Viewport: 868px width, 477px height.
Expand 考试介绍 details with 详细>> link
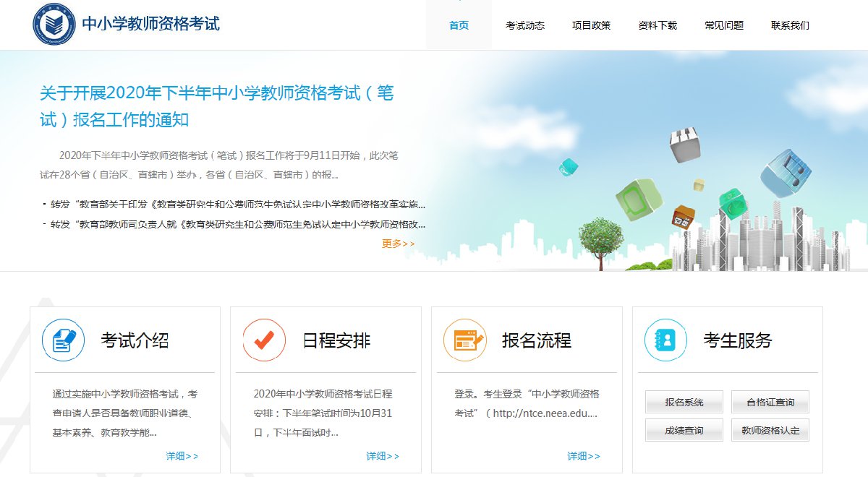(182, 456)
